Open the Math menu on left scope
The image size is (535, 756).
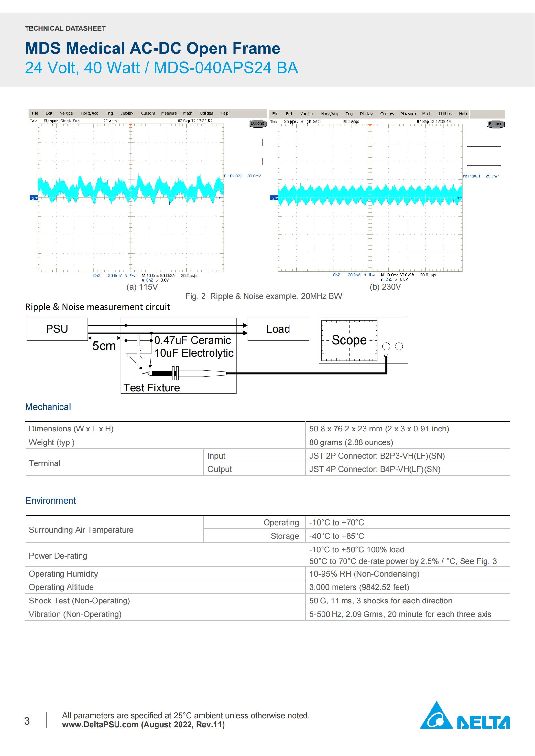click(188, 113)
